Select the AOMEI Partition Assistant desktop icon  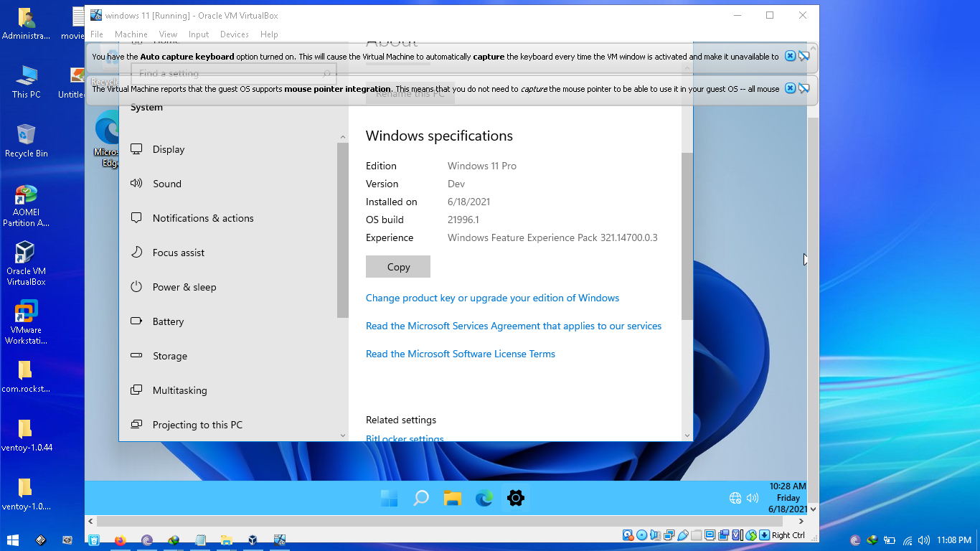pyautogui.click(x=26, y=206)
